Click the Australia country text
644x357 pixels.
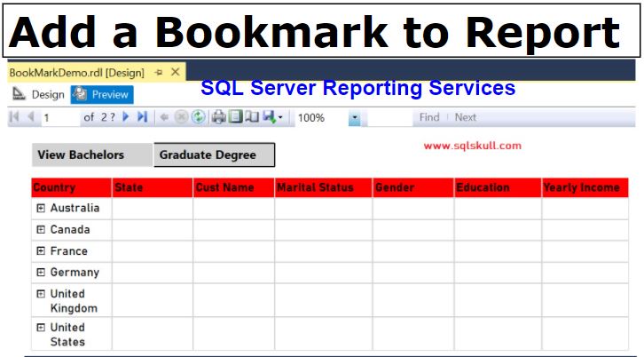click(75, 208)
